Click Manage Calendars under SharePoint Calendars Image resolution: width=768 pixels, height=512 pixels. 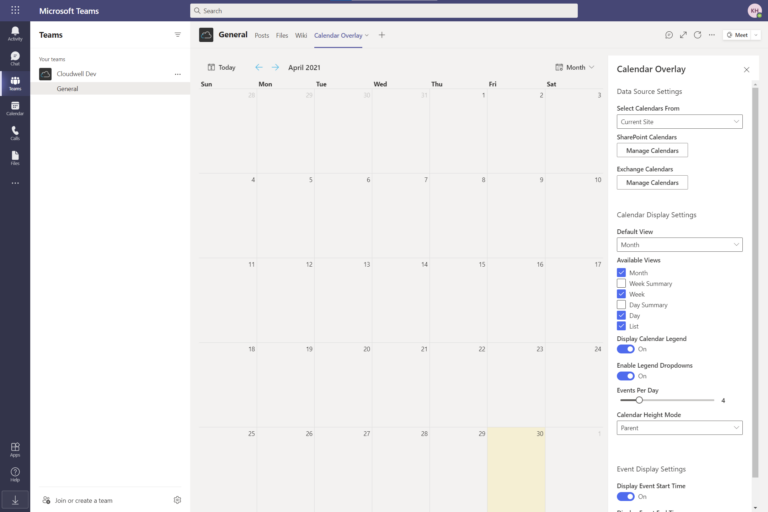pyautogui.click(x=652, y=150)
